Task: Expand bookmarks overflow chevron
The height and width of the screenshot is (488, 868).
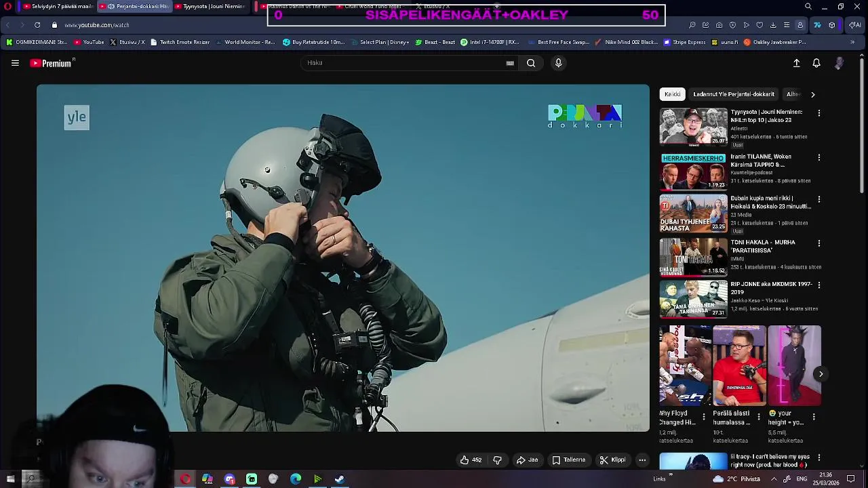Action: coord(852,42)
